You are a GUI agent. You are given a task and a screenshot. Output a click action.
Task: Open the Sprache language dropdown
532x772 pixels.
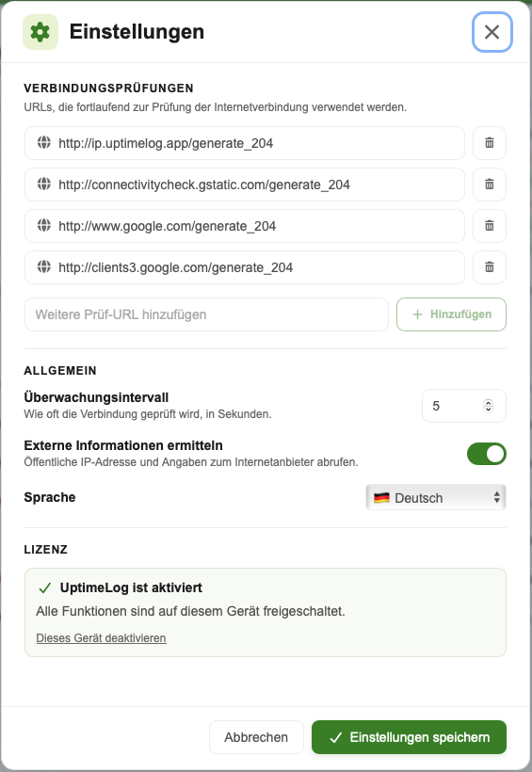click(x=435, y=498)
